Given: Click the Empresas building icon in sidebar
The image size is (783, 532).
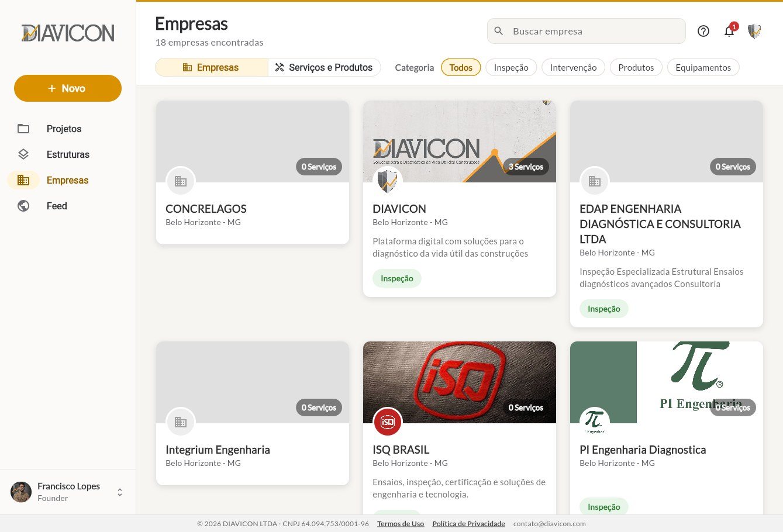Looking at the screenshot, I should click(23, 180).
